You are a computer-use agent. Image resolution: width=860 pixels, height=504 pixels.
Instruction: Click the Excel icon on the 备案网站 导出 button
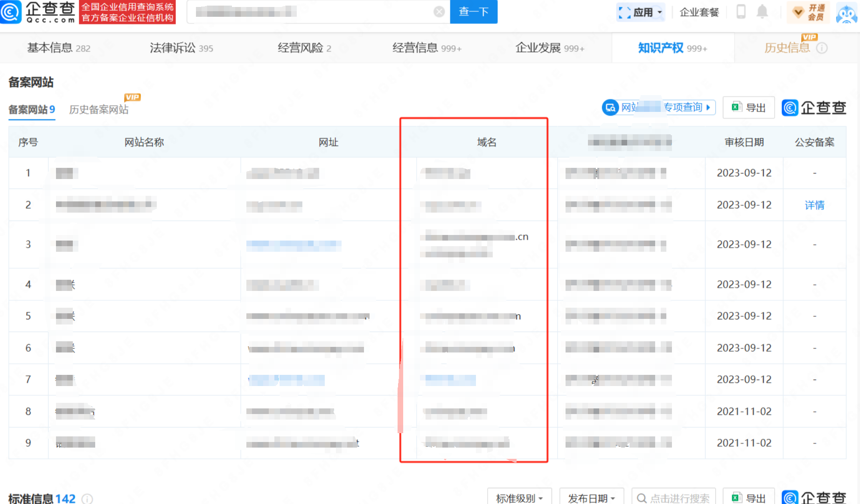(737, 107)
